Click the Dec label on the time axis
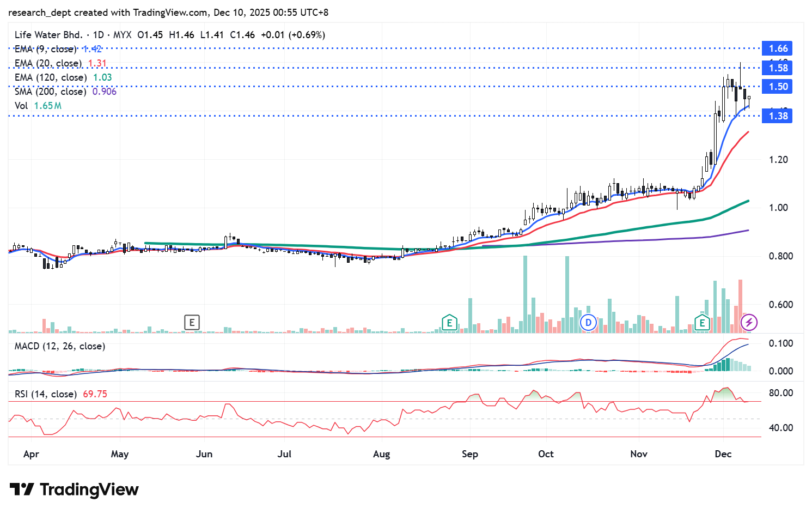Image resolution: width=812 pixels, height=514 pixels. point(723,454)
